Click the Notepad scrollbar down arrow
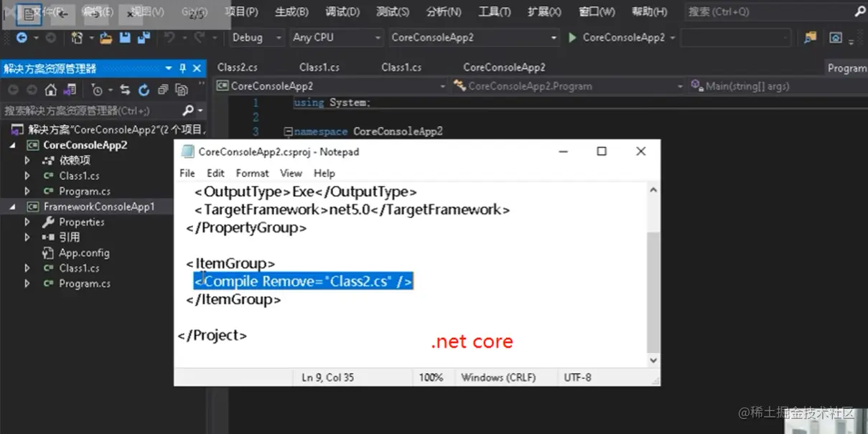The height and width of the screenshot is (434, 868). point(653,360)
